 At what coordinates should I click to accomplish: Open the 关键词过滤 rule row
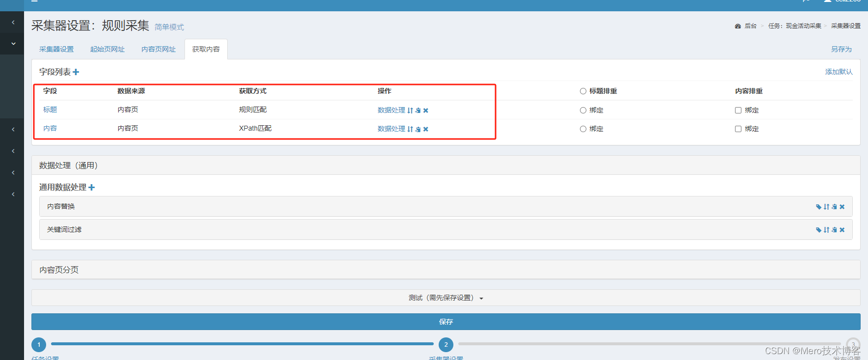[446, 229]
